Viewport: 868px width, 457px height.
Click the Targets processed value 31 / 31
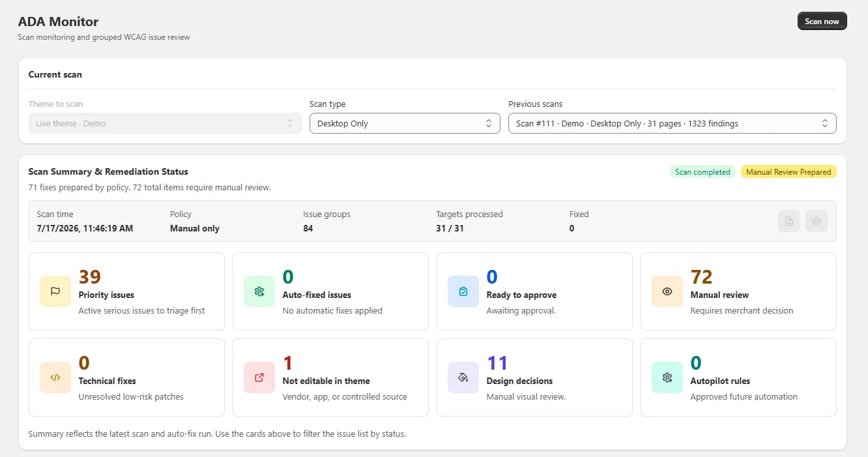(x=450, y=228)
